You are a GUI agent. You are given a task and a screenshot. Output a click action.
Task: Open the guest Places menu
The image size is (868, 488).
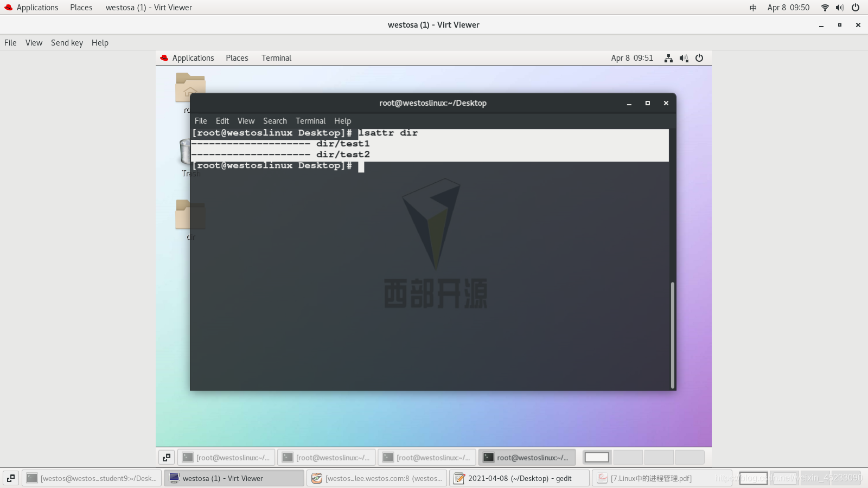237,58
